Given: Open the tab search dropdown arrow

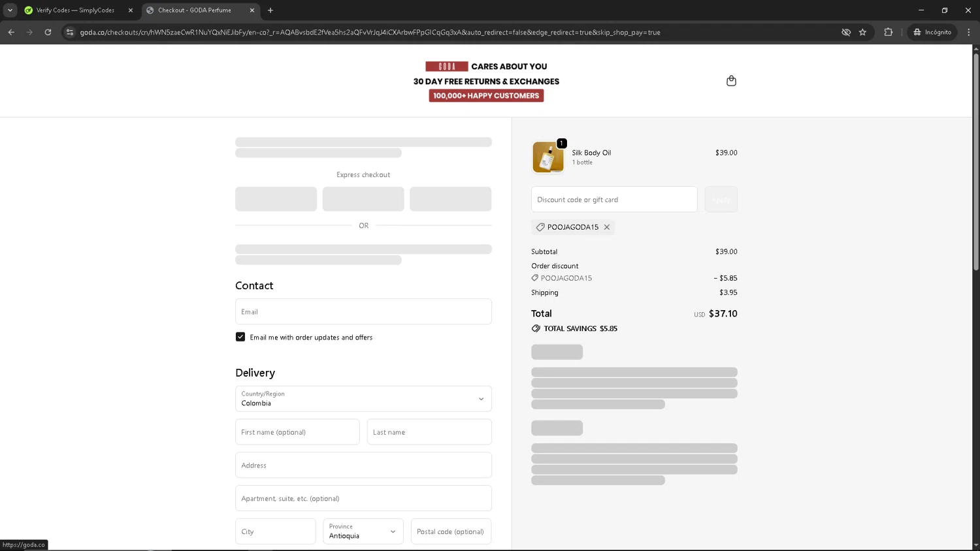Looking at the screenshot, I should pos(10,10).
